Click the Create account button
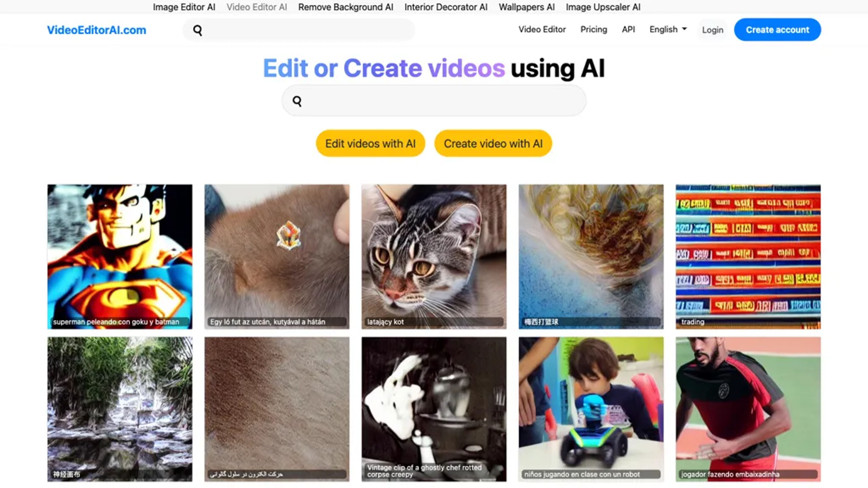This screenshot has height=488, width=868. tap(777, 29)
